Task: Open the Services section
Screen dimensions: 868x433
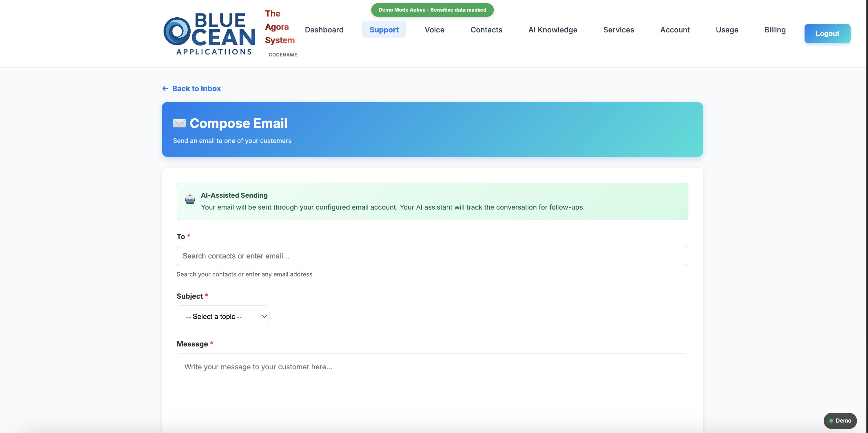Action: [619, 30]
